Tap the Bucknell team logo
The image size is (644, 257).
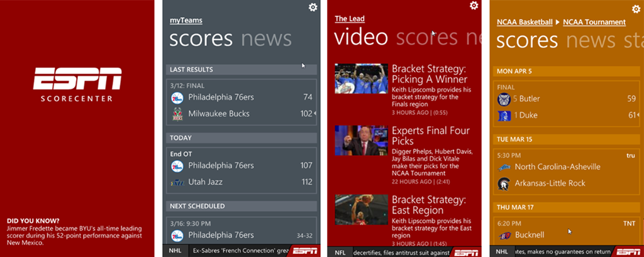(x=504, y=235)
